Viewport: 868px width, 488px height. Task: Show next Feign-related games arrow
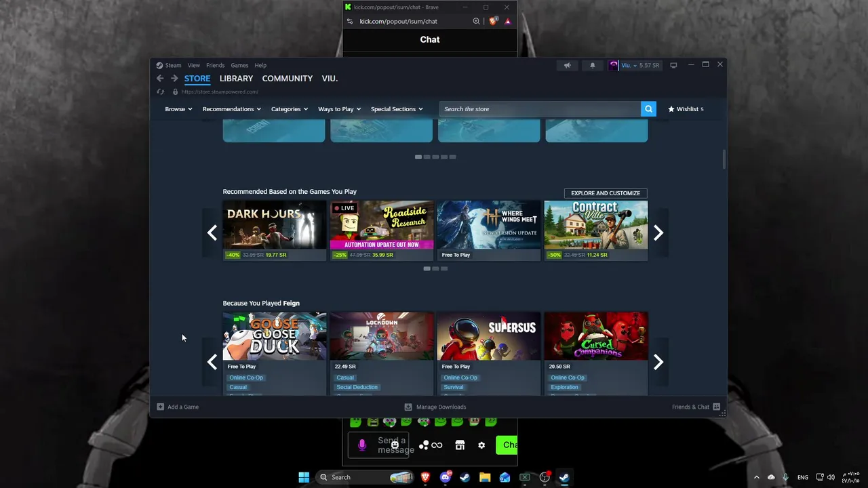658,362
